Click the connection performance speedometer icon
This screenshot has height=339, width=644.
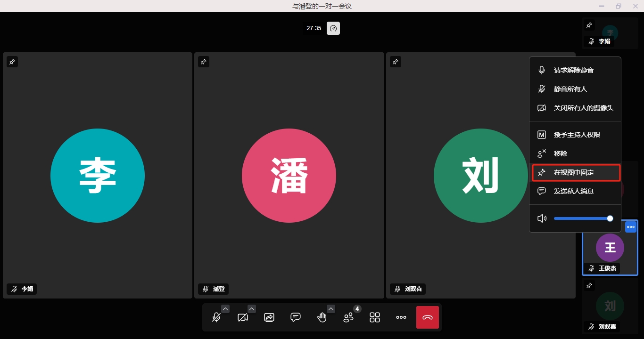(333, 28)
